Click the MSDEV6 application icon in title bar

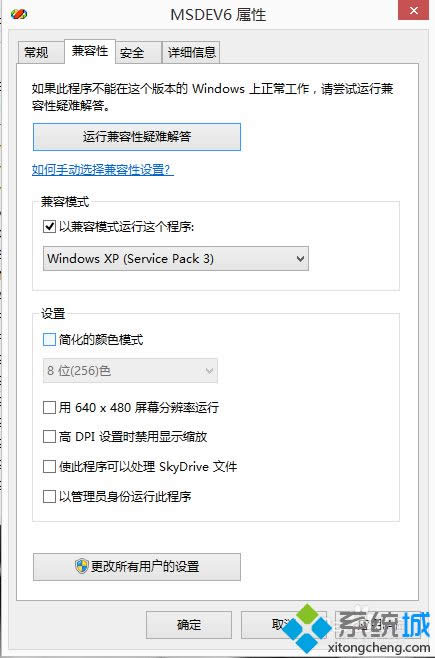[19, 15]
